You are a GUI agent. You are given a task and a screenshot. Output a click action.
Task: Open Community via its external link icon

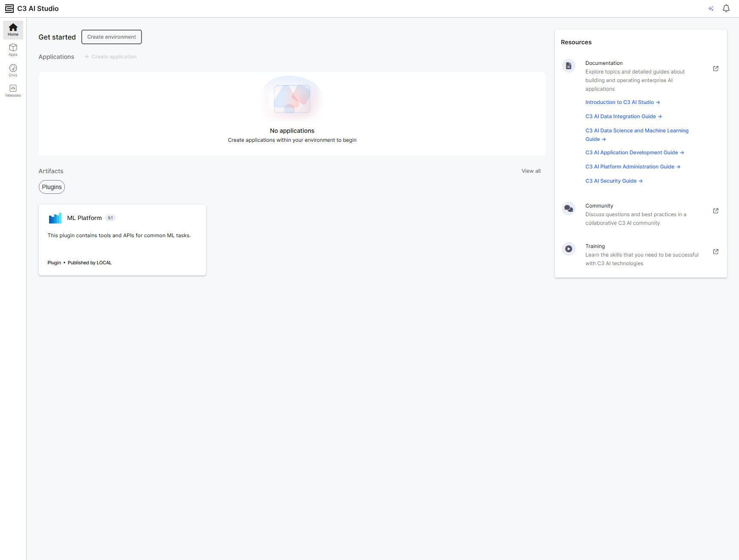point(715,211)
